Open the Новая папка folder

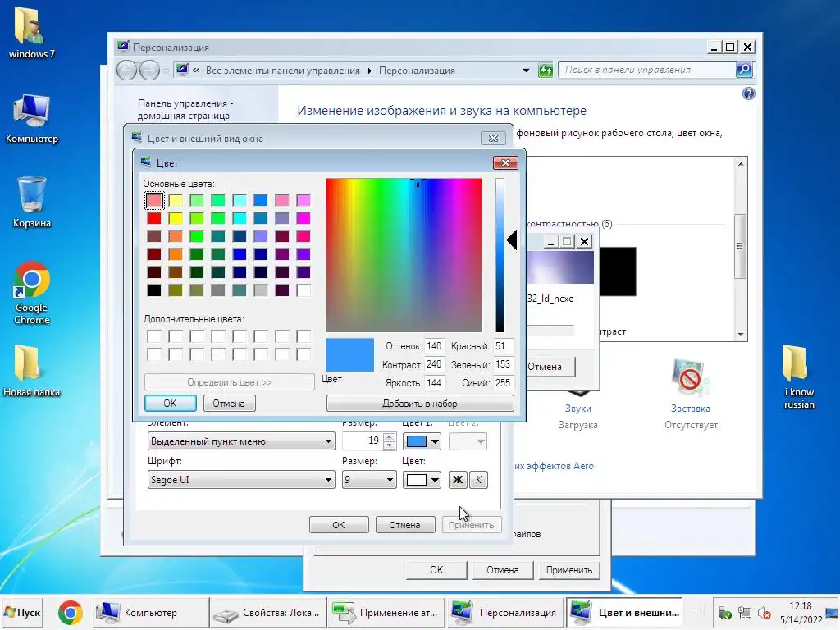coord(32,371)
